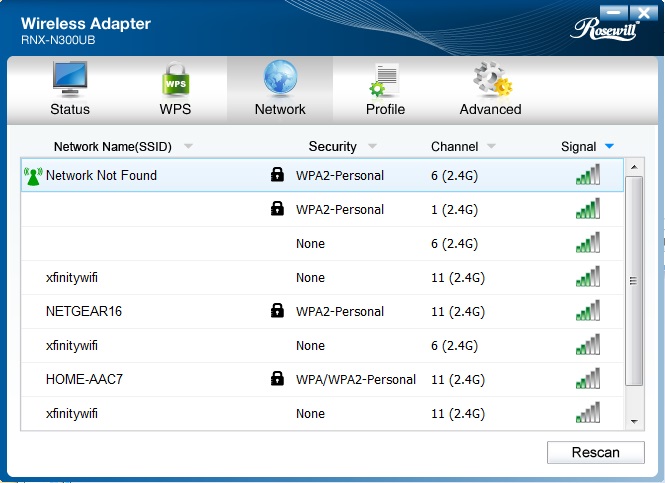
Task: Click the WPS padlock icon
Action: pyautogui.click(x=175, y=79)
